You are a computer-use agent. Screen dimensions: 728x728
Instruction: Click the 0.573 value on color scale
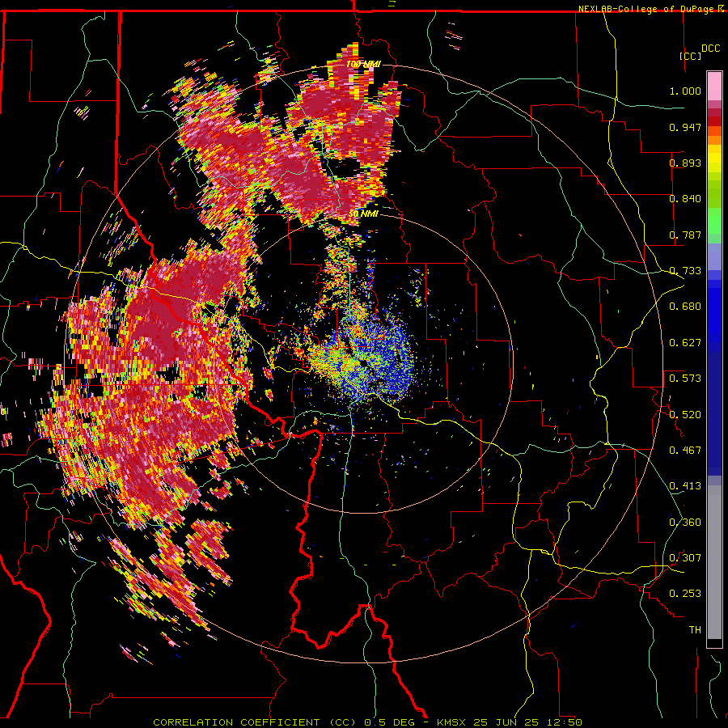pos(685,379)
